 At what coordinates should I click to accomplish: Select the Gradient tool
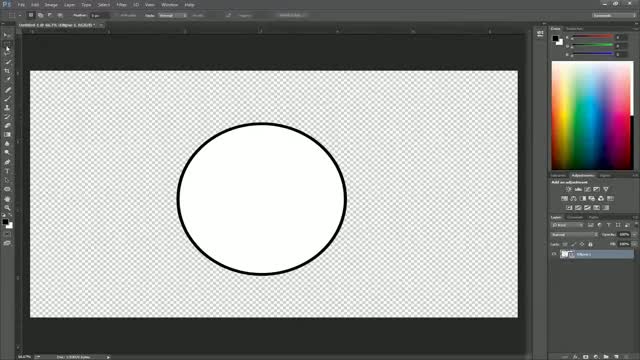(7, 135)
